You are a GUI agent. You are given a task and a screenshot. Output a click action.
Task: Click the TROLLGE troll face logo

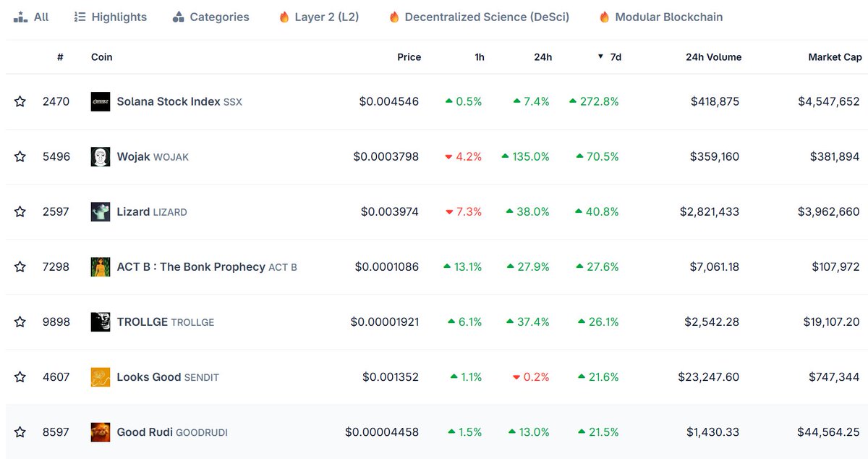tap(101, 321)
